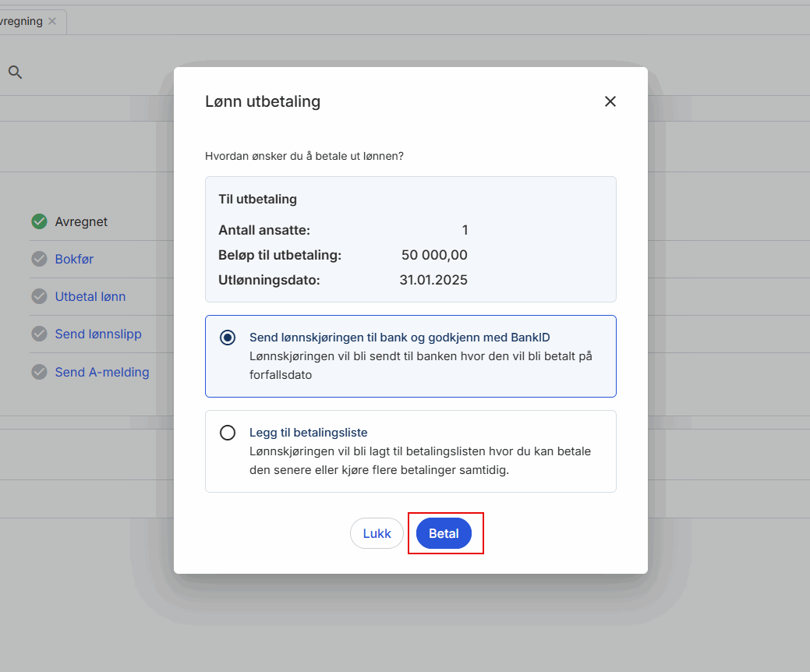Click the Avregnet status label

click(x=81, y=221)
